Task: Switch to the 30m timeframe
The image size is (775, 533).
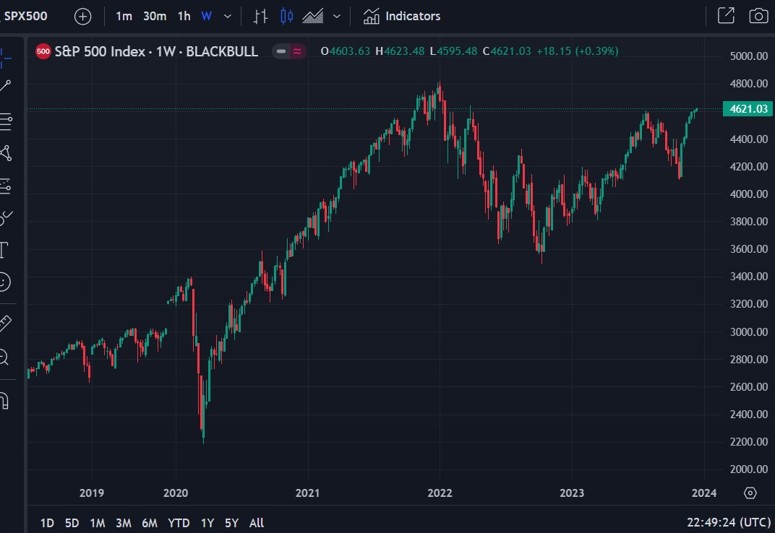Action: (x=154, y=16)
